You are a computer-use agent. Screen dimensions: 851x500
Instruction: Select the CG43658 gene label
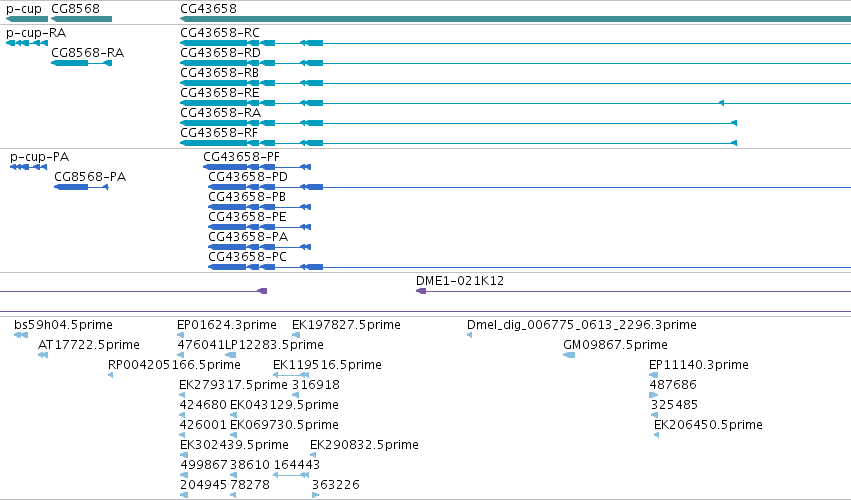tap(208, 9)
